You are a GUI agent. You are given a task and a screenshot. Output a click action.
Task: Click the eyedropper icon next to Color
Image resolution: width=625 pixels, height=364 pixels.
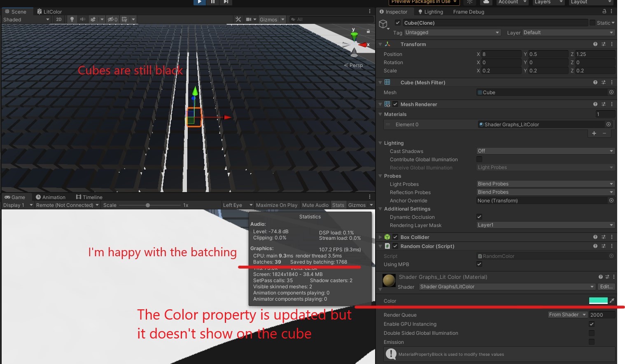pyautogui.click(x=611, y=301)
